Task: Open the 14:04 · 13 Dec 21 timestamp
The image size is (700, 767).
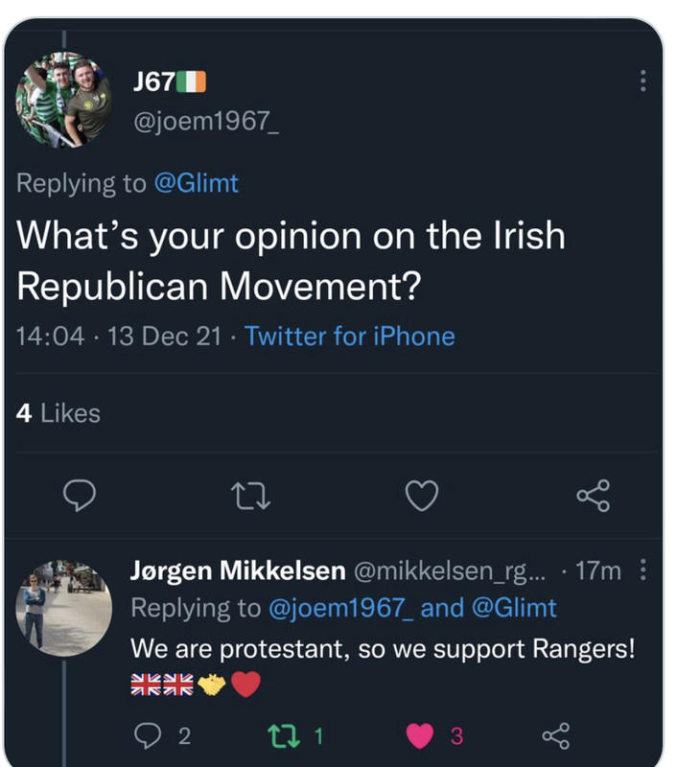Action: coord(120,336)
